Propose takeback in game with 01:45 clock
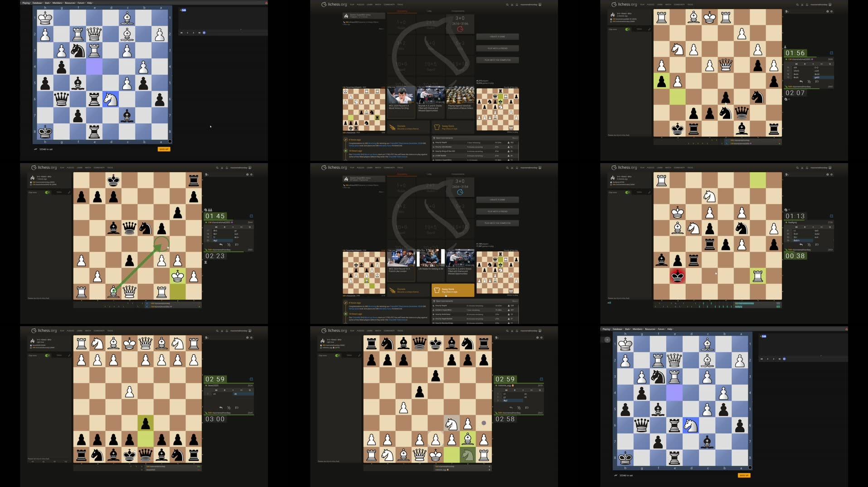The width and height of the screenshot is (868, 487). (x=221, y=245)
